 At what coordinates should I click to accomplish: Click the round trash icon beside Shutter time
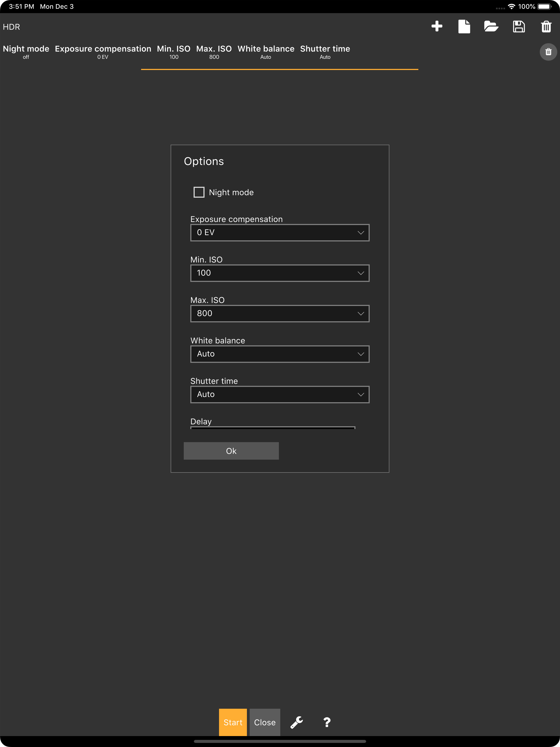(x=548, y=52)
